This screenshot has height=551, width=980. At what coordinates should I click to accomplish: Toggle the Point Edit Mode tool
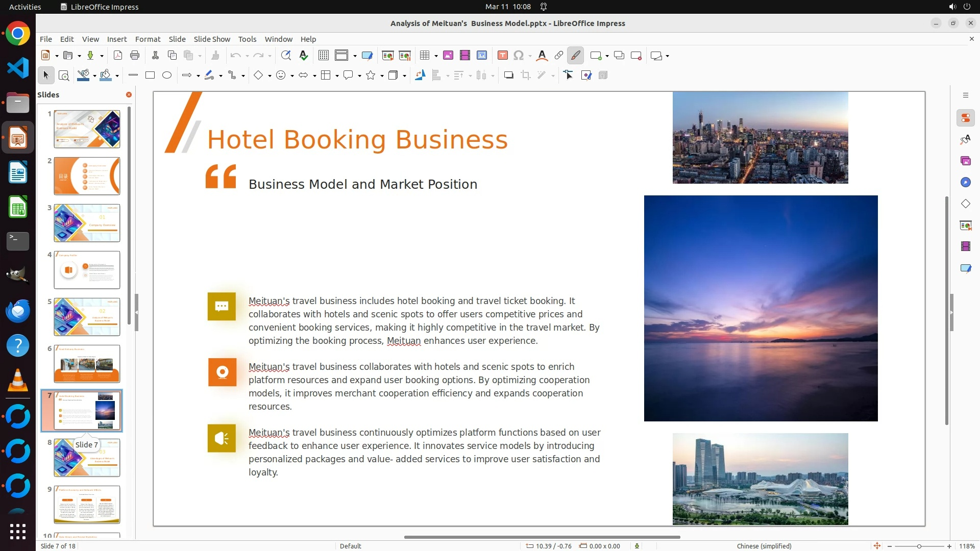coord(568,76)
